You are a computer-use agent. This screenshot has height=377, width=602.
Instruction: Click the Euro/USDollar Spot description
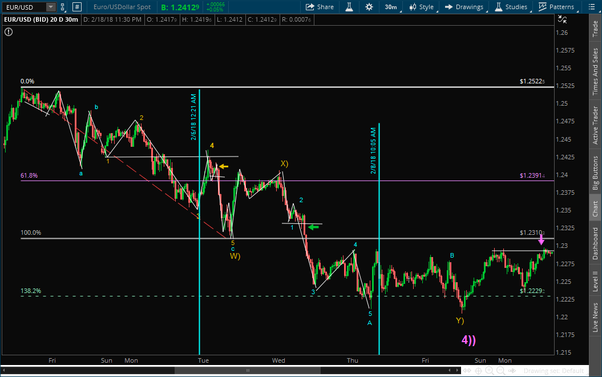pos(122,7)
